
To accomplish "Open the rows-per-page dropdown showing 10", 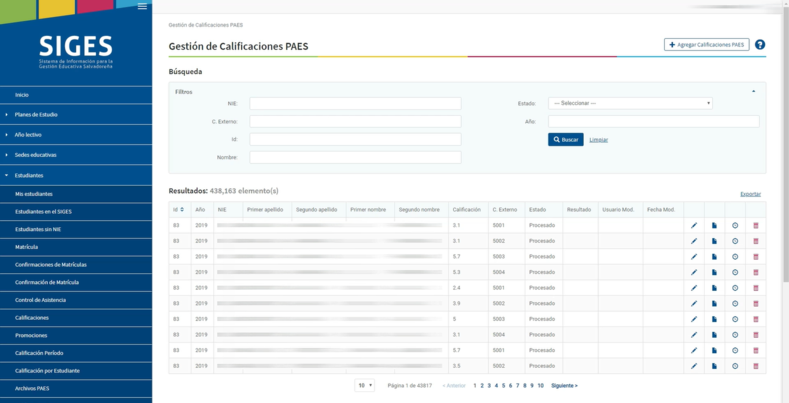I will pyautogui.click(x=364, y=385).
